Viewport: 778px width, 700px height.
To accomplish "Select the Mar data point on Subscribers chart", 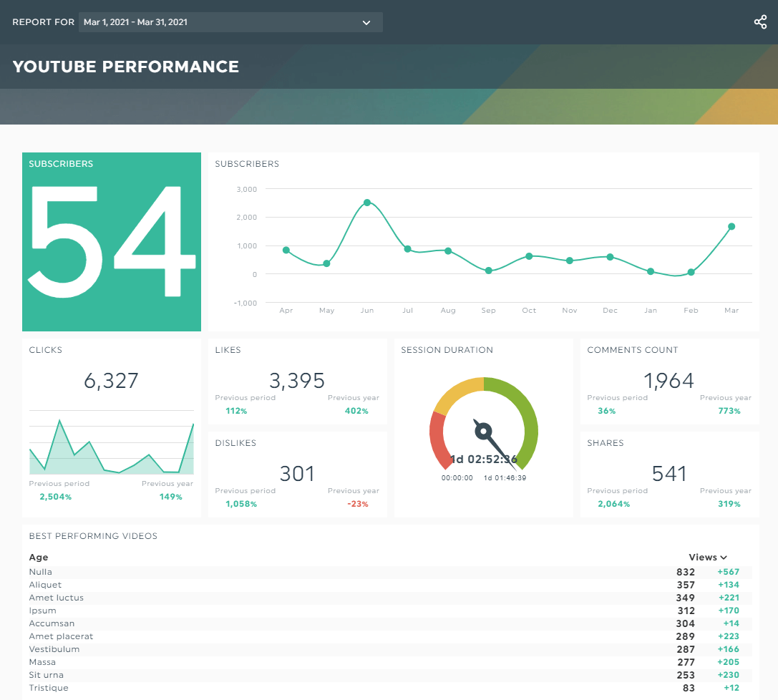I will (x=731, y=227).
